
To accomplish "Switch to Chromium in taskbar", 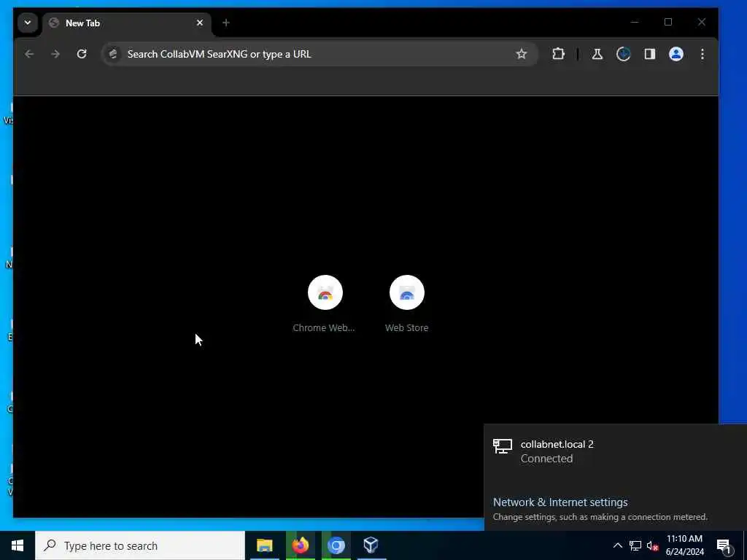I will click(x=336, y=545).
